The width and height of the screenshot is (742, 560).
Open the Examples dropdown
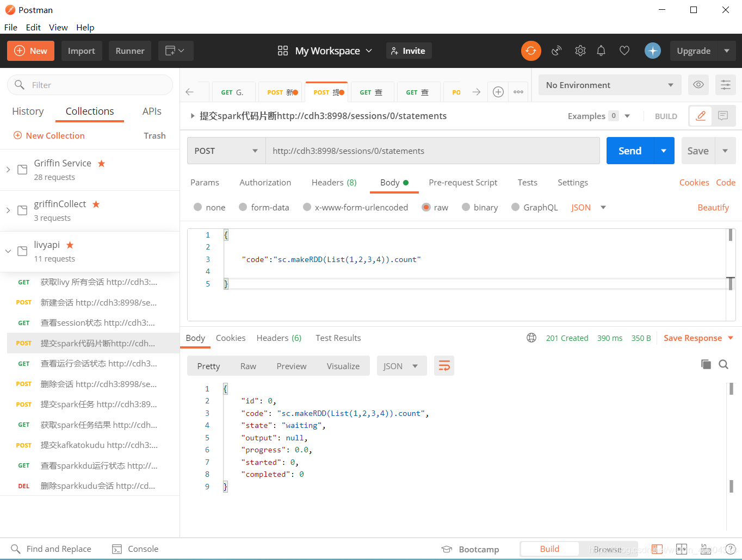[598, 116]
